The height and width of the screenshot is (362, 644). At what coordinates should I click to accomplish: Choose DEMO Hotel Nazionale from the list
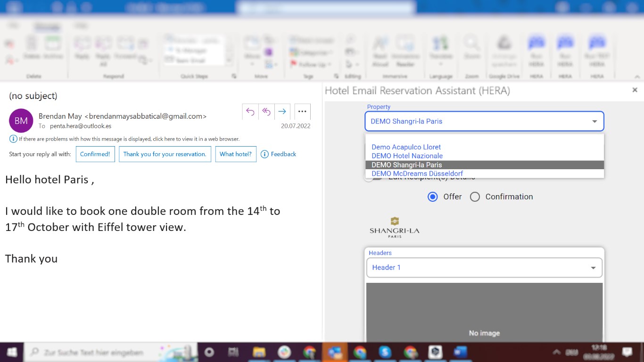tap(485, 156)
